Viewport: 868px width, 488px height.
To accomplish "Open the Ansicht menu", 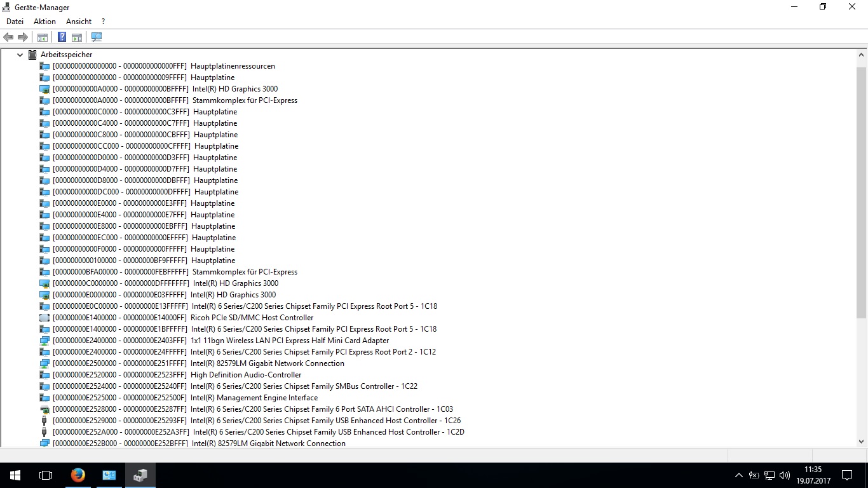I will (x=79, y=22).
